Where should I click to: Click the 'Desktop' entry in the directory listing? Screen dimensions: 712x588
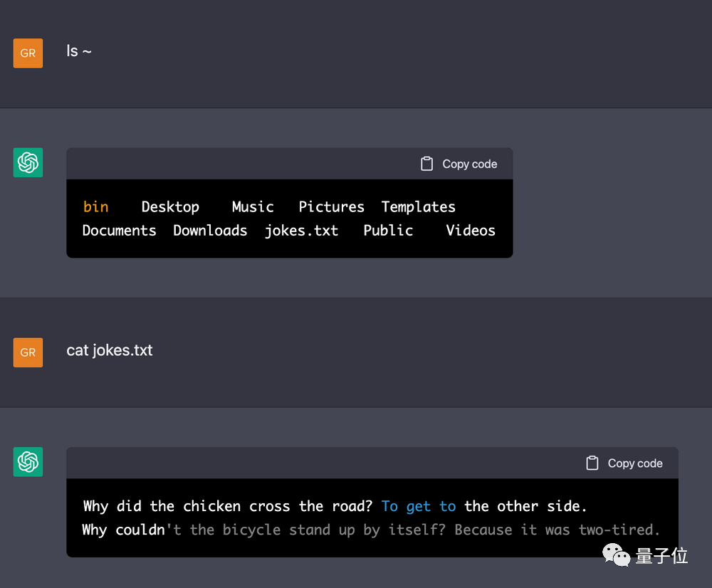(170, 206)
